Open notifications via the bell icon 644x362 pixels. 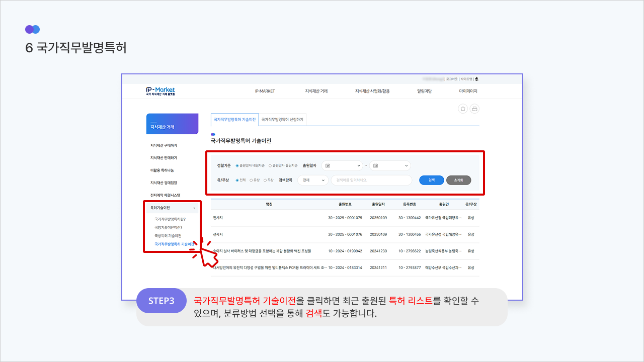point(476,79)
